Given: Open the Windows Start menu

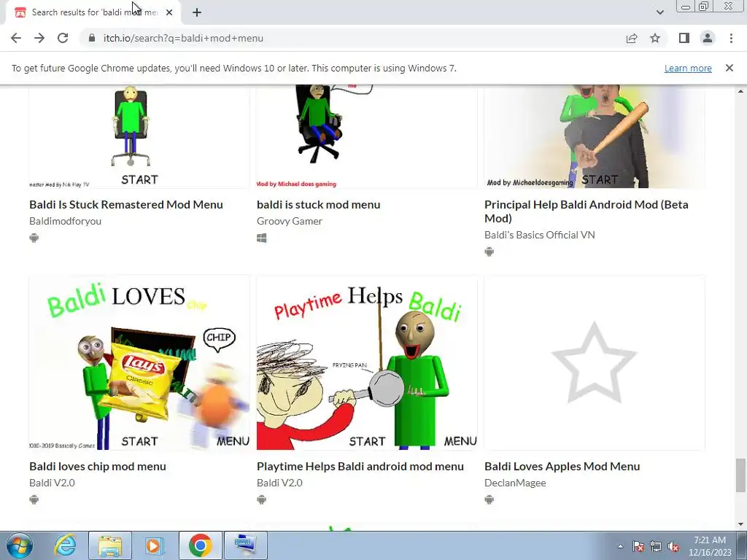Looking at the screenshot, I should pyautogui.click(x=18, y=545).
